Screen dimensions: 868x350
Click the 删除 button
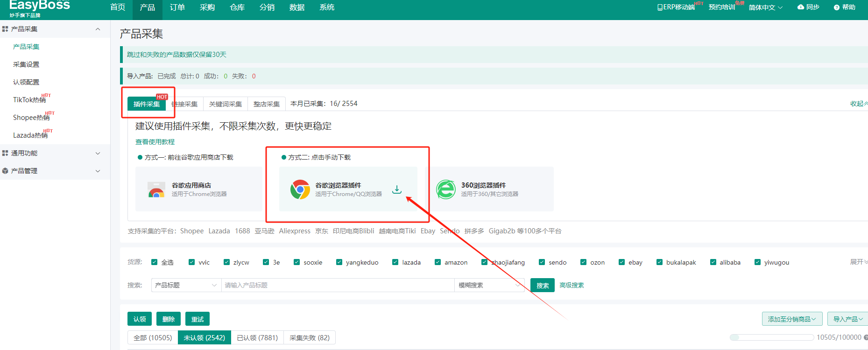coord(169,319)
